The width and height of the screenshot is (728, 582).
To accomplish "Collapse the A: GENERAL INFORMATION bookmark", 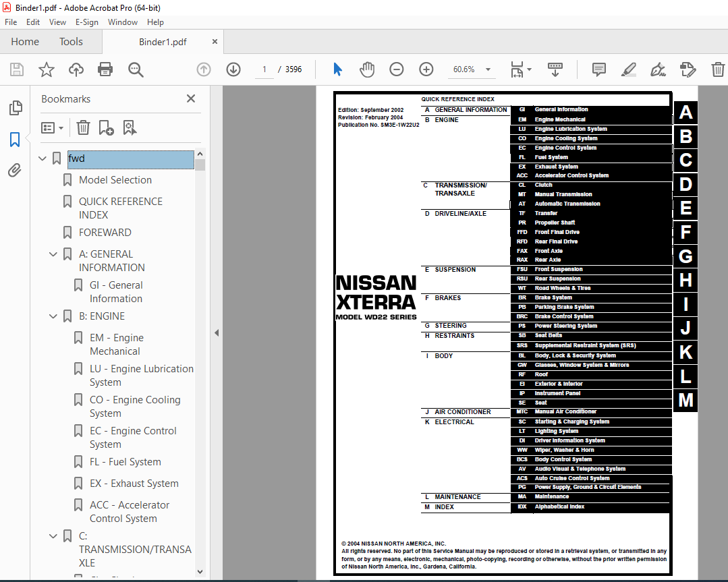I will click(x=53, y=254).
